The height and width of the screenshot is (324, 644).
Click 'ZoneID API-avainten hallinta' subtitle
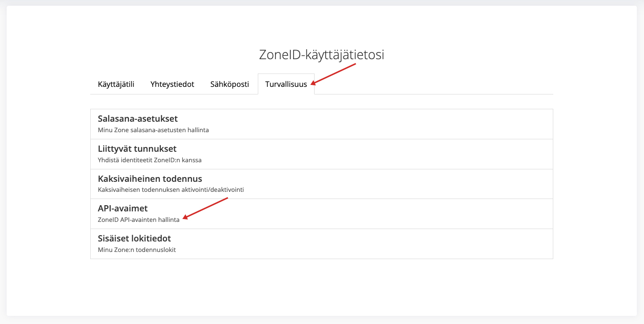coord(138,219)
